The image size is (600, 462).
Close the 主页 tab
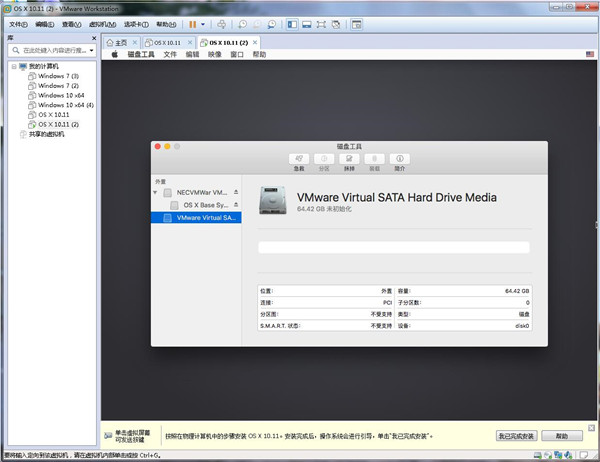tap(135, 42)
